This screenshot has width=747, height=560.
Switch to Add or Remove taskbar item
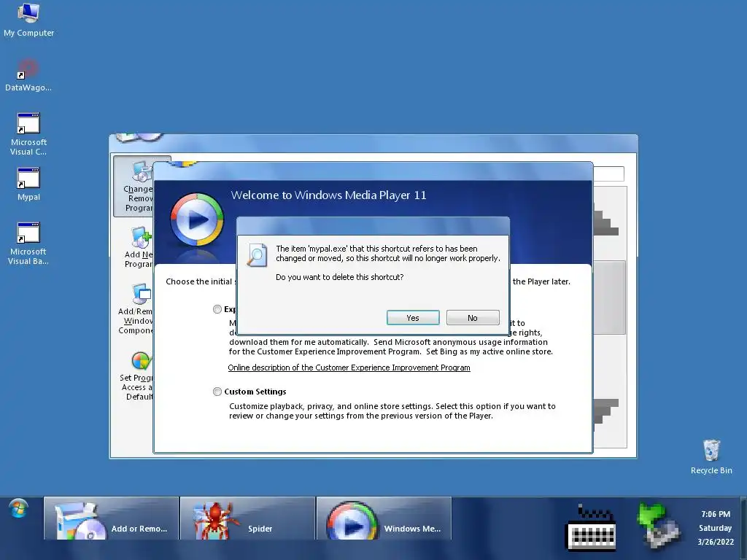pos(112,518)
